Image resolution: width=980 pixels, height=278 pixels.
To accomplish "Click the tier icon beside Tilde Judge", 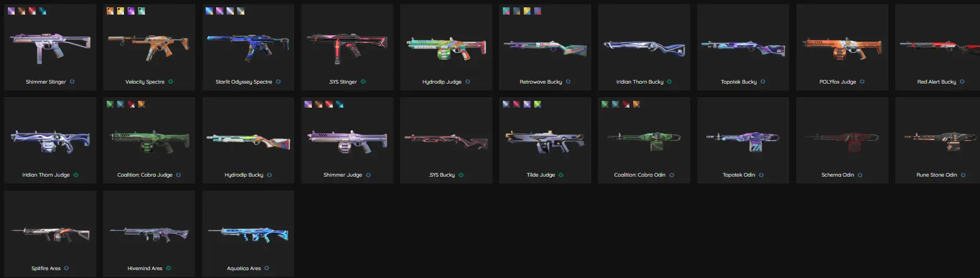I will click(x=561, y=175).
